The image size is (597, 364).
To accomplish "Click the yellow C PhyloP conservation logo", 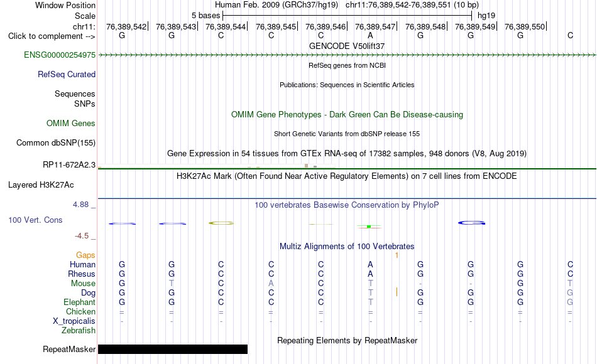I will pos(221,223).
